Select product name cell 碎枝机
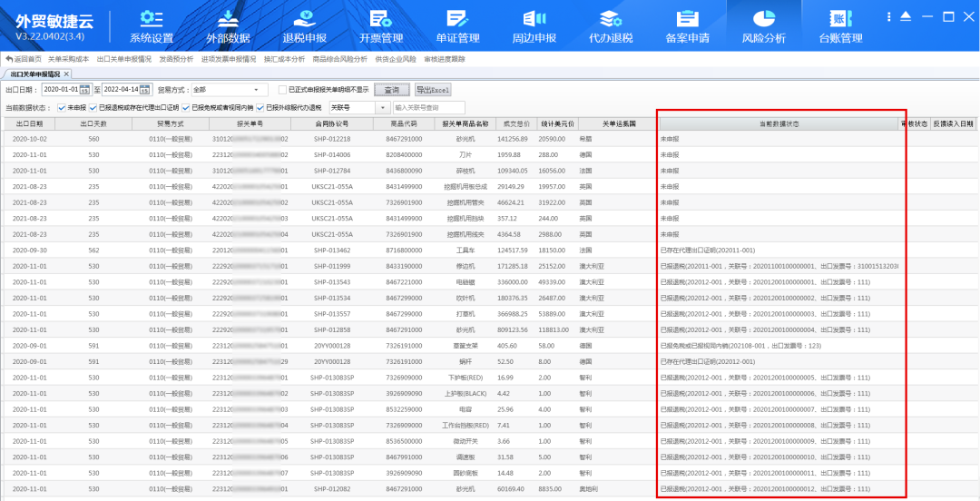The width and height of the screenshot is (980, 501). point(465,171)
